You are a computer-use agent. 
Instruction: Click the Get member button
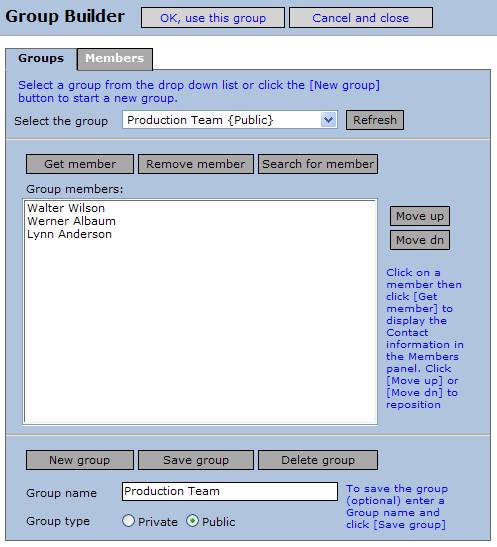80,164
